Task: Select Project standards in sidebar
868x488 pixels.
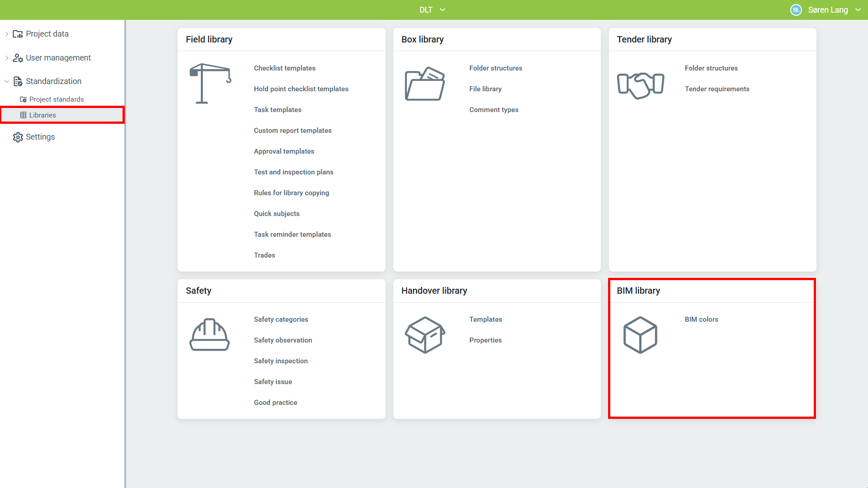Action: pos(57,99)
